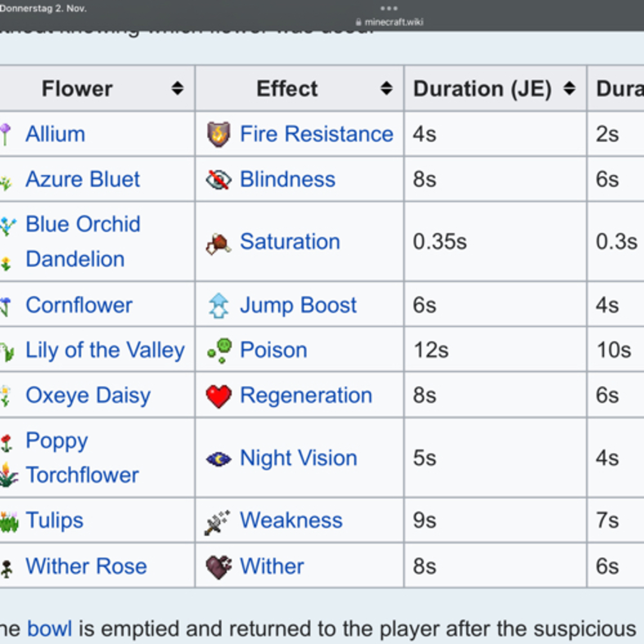Tap the minecraft.wiki address bar
The width and height of the screenshot is (644, 644).
(389, 22)
